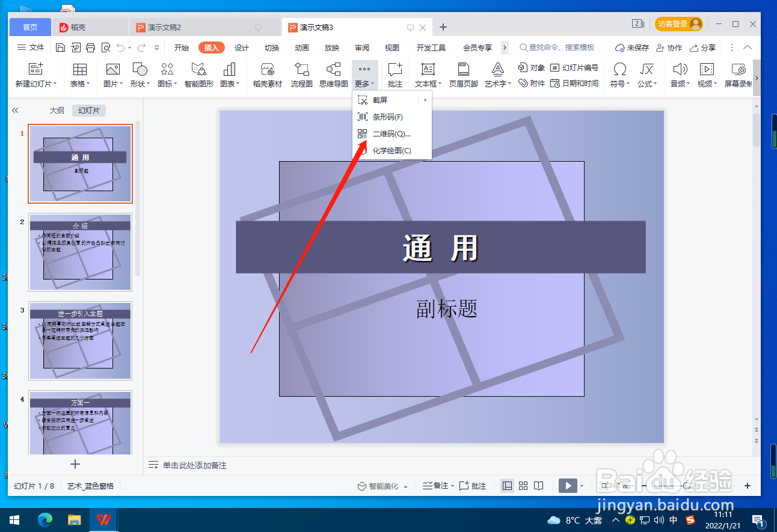The height and width of the screenshot is (532, 777).
Task: Click the print icon in quick access toolbar
Action: tap(91, 47)
